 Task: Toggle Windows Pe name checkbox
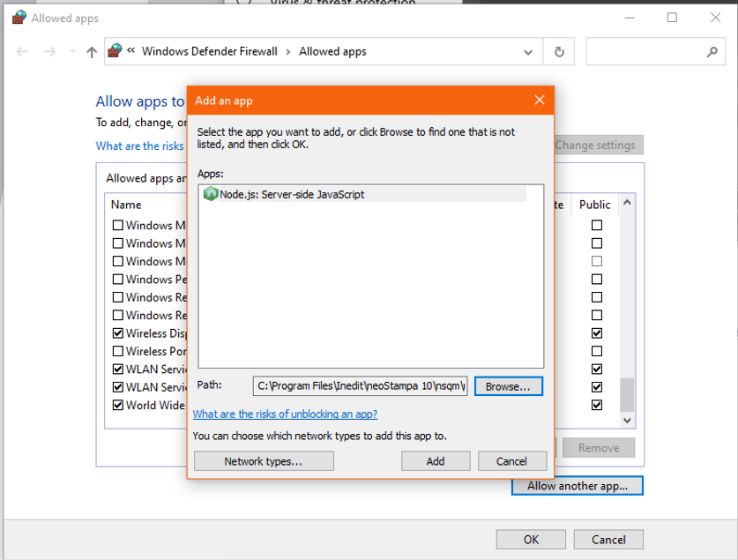pos(118,279)
